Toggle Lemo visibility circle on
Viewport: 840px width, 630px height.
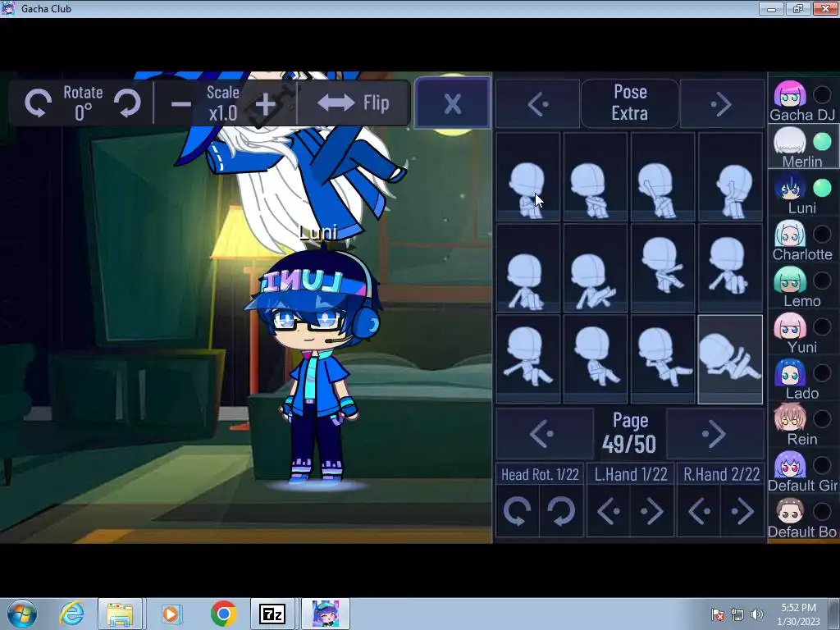click(822, 281)
